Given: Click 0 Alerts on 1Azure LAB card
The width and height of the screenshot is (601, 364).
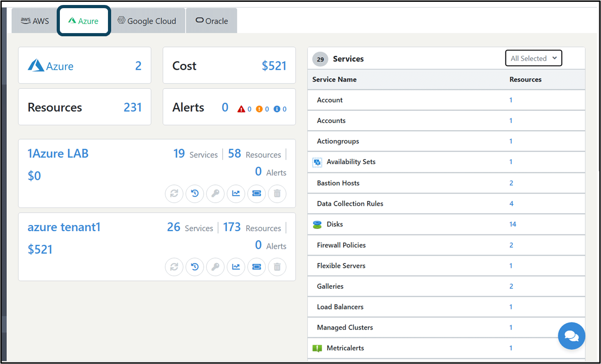Looking at the screenshot, I should point(271,172).
